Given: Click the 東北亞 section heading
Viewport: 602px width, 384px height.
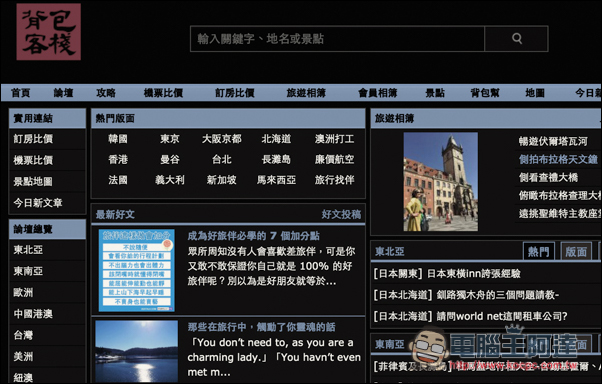Looking at the screenshot, I should point(390,252).
